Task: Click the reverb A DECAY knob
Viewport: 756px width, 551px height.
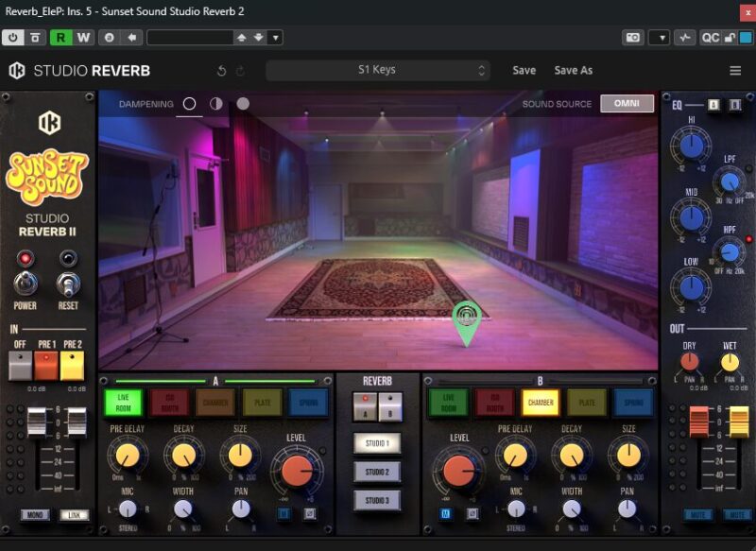Action: pos(183,455)
